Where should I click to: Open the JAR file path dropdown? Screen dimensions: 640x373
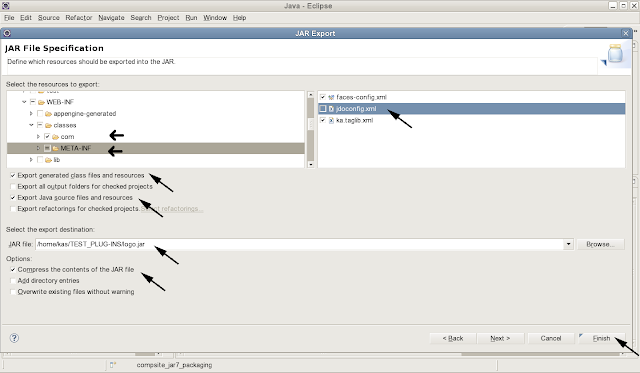tap(568, 244)
